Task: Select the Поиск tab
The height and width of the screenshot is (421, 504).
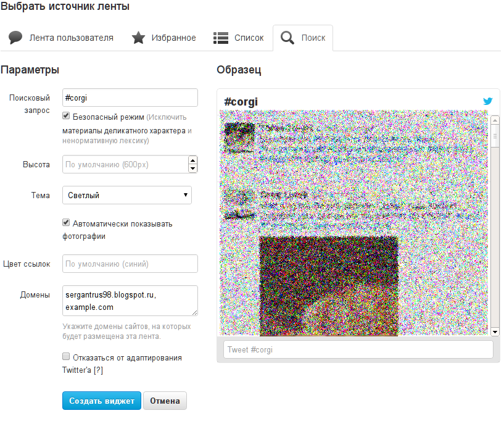Action: (303, 38)
